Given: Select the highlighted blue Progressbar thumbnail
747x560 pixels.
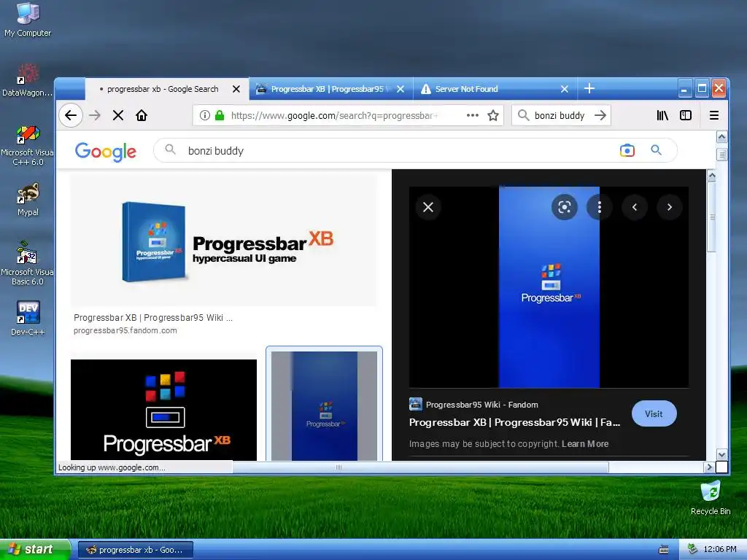Looking at the screenshot, I should coord(324,405).
